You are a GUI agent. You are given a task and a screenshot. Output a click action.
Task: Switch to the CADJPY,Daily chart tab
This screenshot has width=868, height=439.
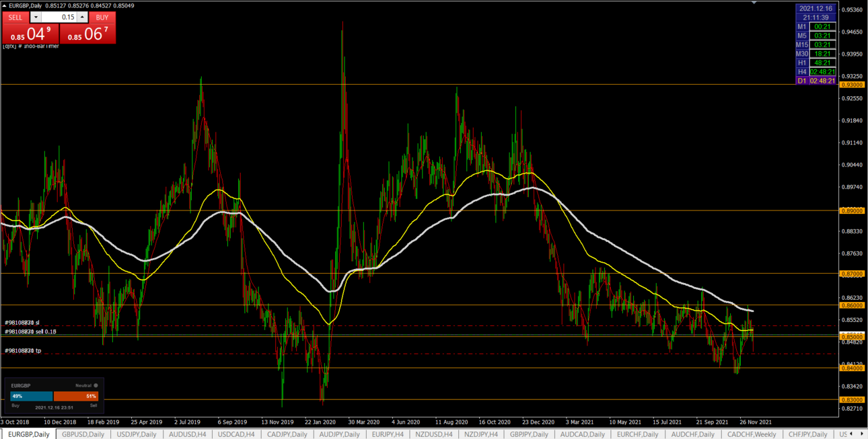[x=288, y=434]
